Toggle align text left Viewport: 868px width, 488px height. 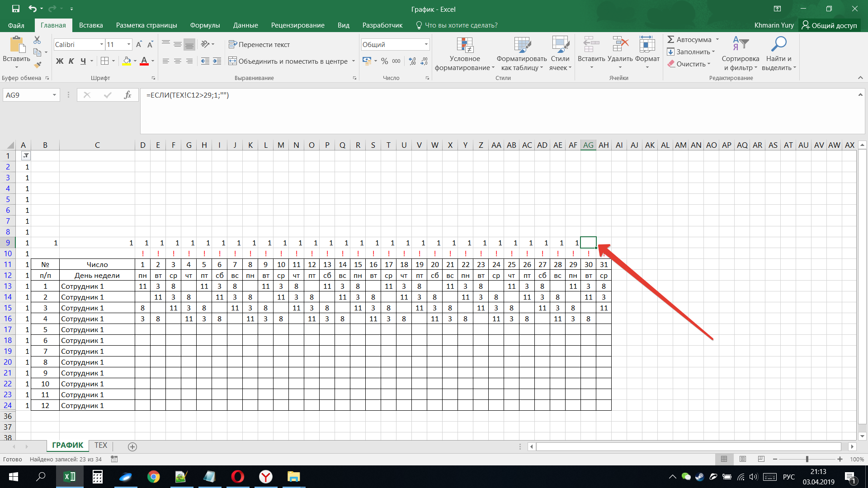click(166, 61)
